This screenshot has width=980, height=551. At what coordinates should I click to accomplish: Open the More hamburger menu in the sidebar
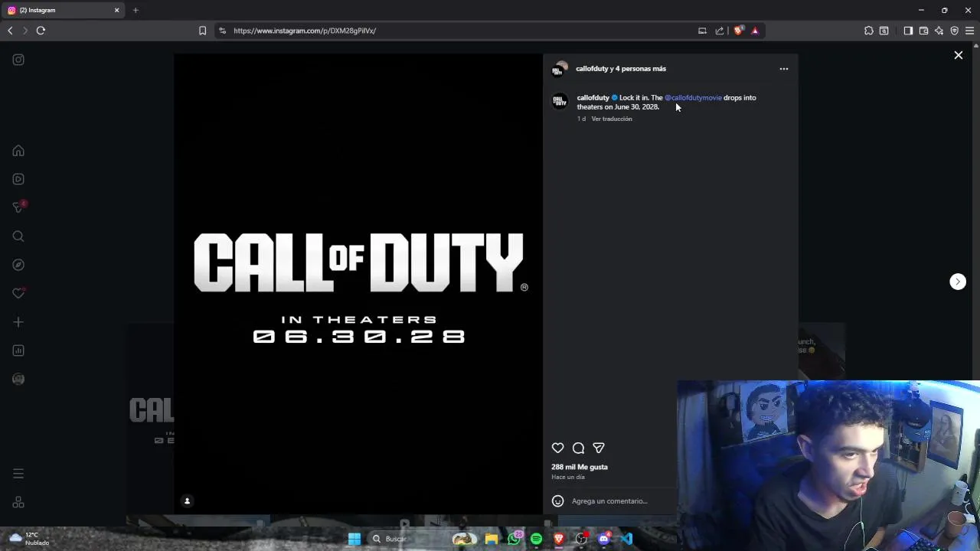click(18, 474)
